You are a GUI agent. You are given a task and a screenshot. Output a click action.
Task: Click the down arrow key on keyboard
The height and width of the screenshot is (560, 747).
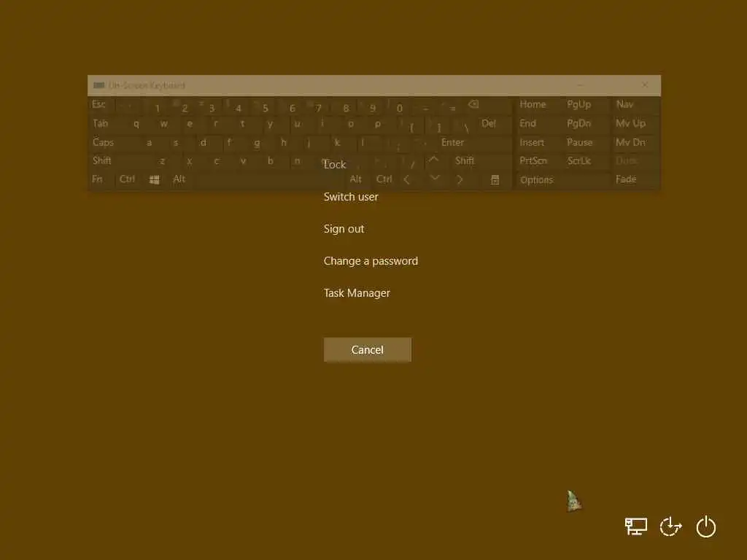tap(434, 179)
